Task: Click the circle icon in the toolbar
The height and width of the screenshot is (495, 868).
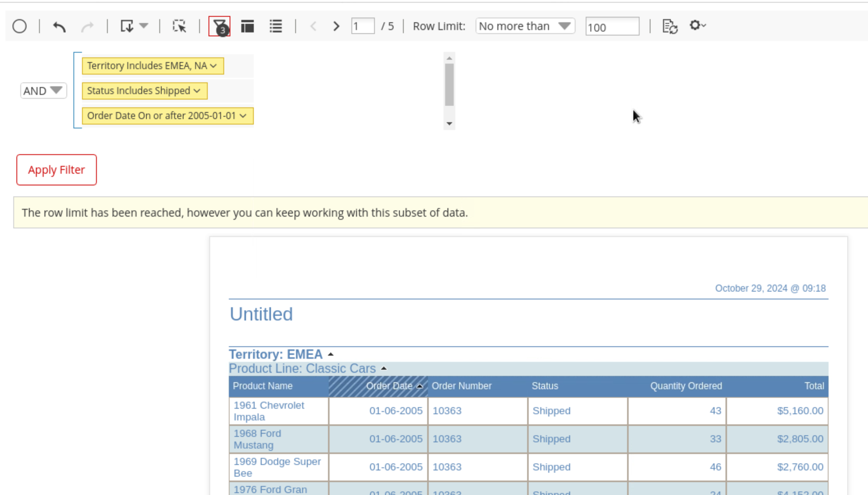Action: click(20, 27)
